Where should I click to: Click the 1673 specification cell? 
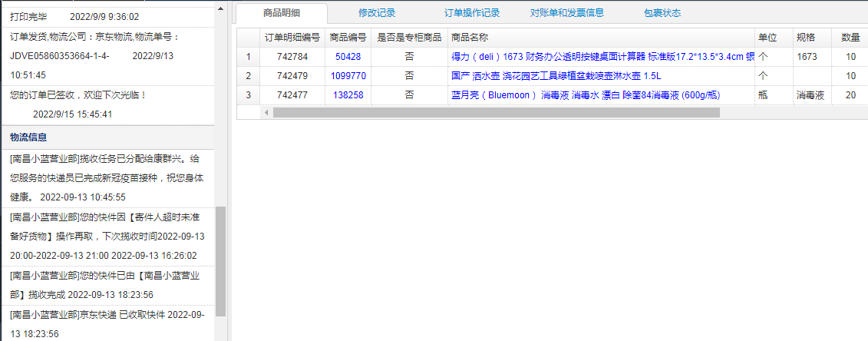[812, 57]
